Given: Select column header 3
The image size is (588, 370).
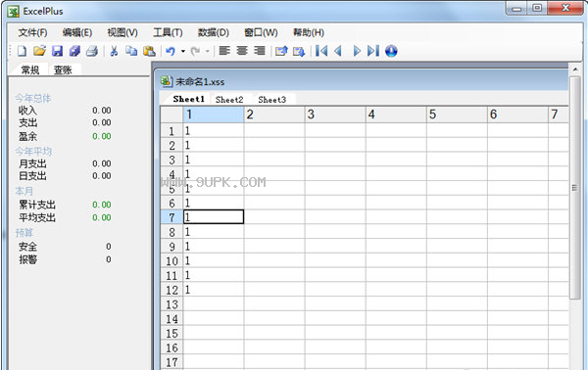Looking at the screenshot, I should click(x=335, y=115).
